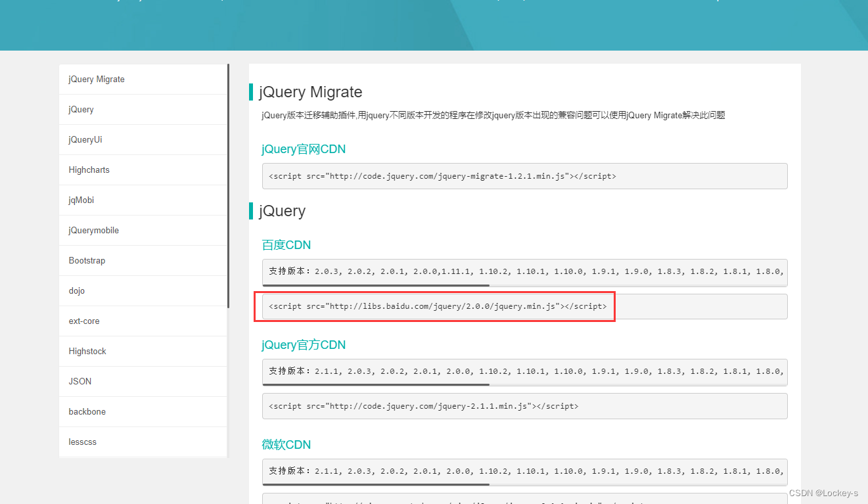Click the 微软CDN supported versions list
The width and height of the screenshot is (868, 504).
(x=524, y=471)
